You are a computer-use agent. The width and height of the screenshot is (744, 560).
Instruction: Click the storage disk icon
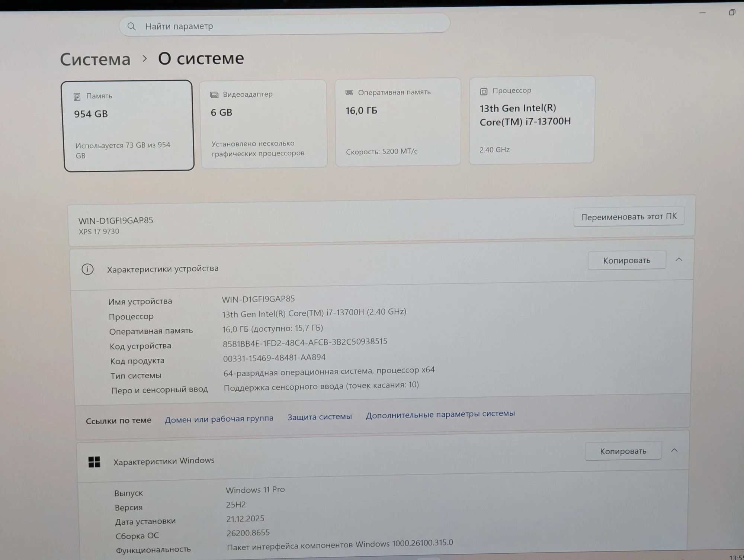[77, 97]
